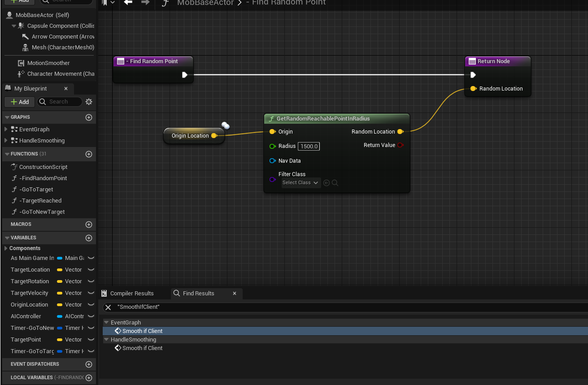Collapse the FUNCTIONS section

click(7, 154)
